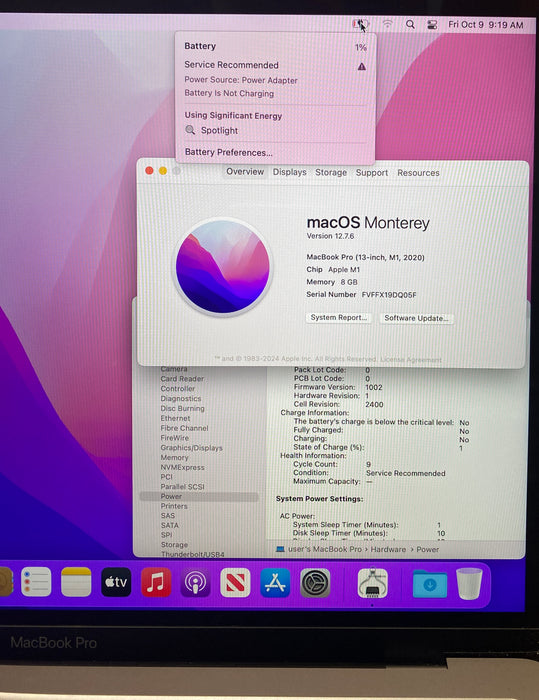Select Printers in the sidebar
This screenshot has height=700, width=539.
click(174, 506)
